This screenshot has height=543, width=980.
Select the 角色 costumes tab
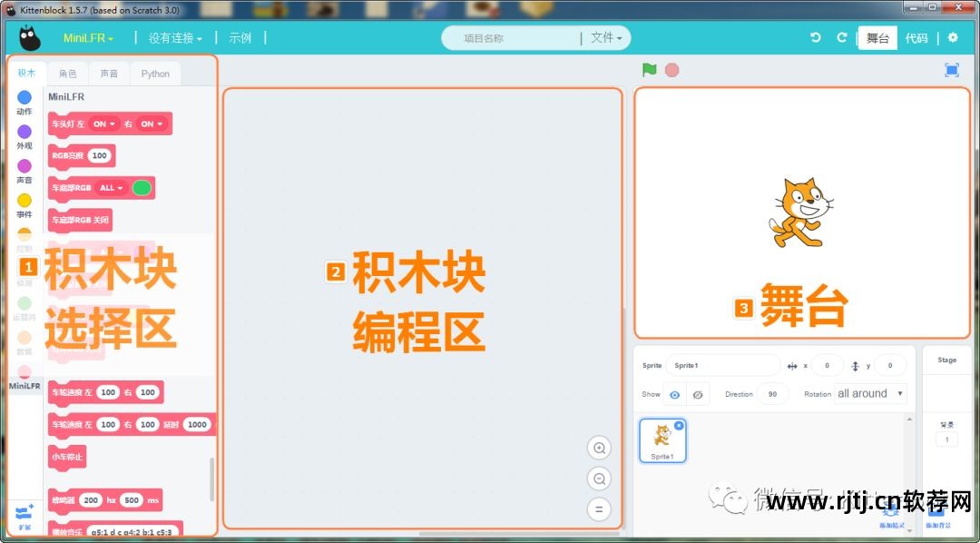click(x=68, y=74)
